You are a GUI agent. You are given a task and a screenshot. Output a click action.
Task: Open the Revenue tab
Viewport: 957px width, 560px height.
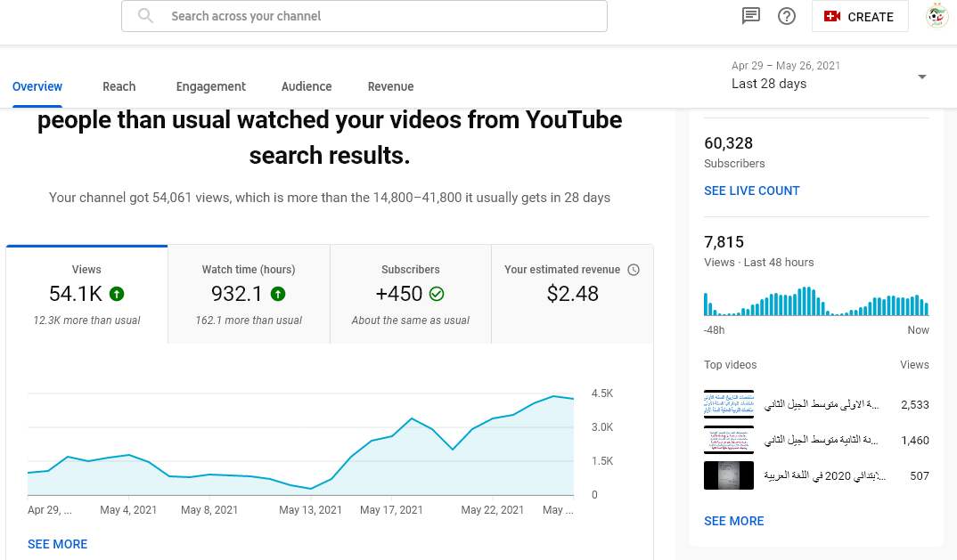pos(390,86)
